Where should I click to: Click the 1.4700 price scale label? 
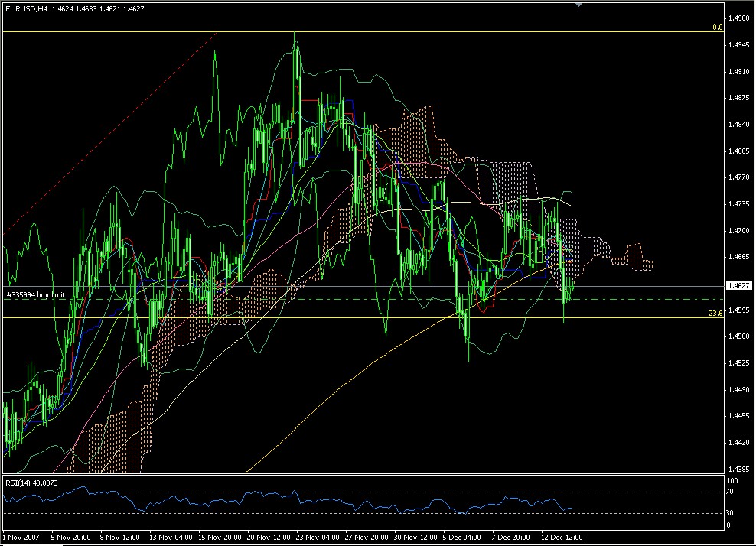(738, 231)
